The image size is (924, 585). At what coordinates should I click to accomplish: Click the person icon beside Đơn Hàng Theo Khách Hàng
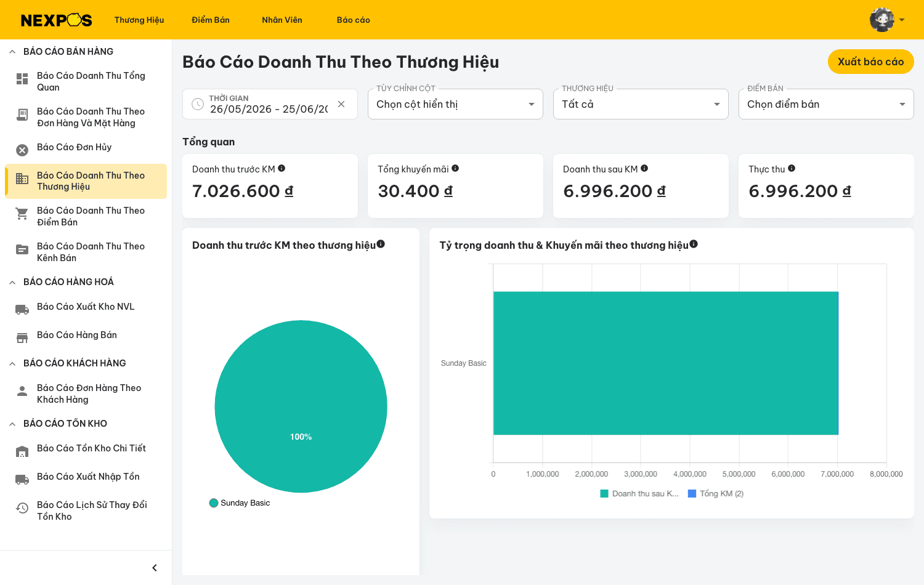[22, 391]
